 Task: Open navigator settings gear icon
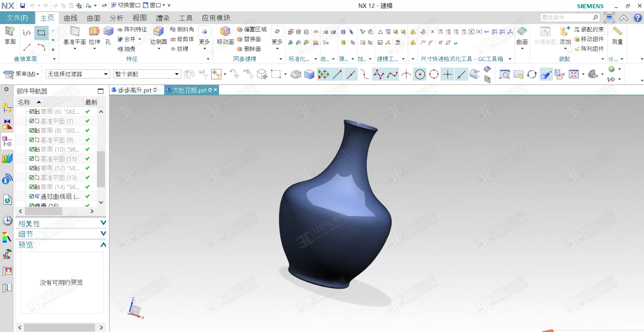coord(6,90)
